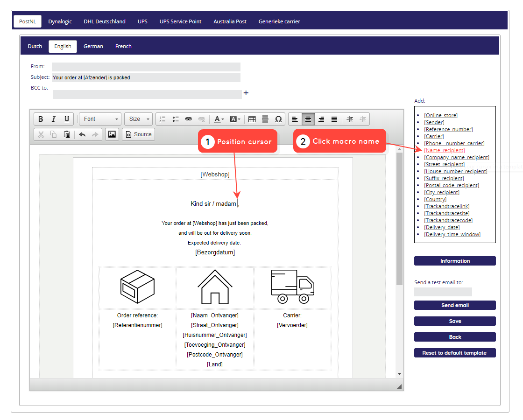Insert the [Name_recipient] macro
The width and height of the screenshot is (523, 420).
444,150
